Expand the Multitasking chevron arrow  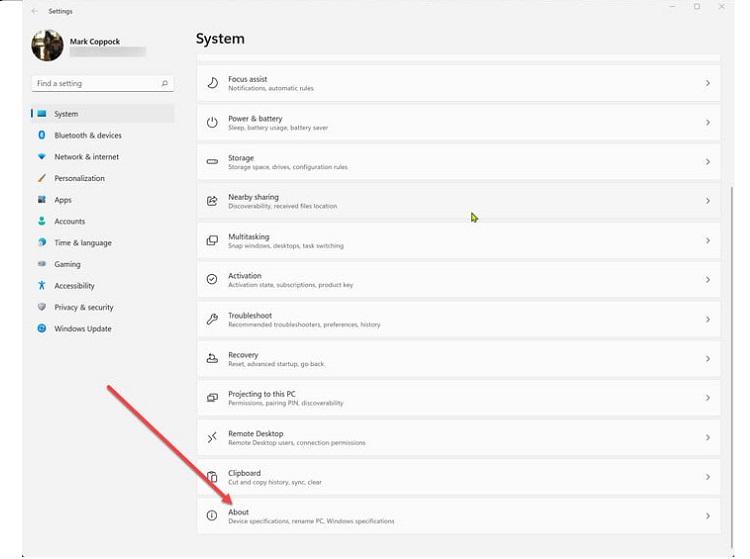click(x=708, y=241)
